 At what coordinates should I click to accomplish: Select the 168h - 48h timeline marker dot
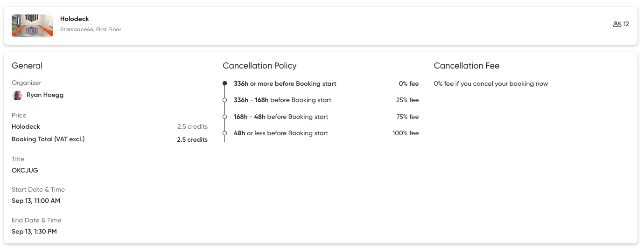224,117
